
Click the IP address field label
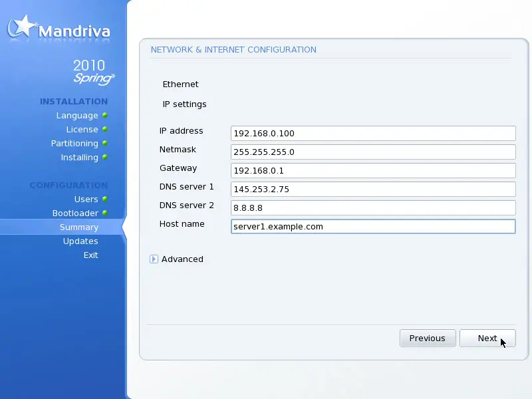coord(181,130)
